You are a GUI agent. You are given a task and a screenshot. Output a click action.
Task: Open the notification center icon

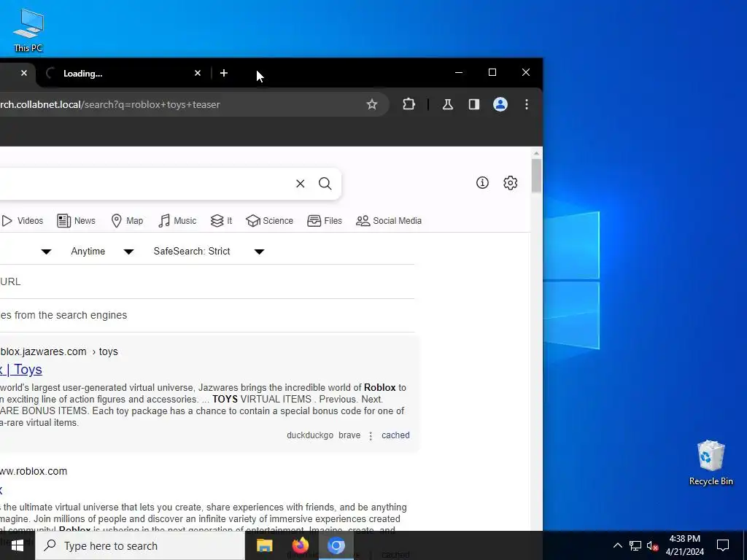(723, 545)
